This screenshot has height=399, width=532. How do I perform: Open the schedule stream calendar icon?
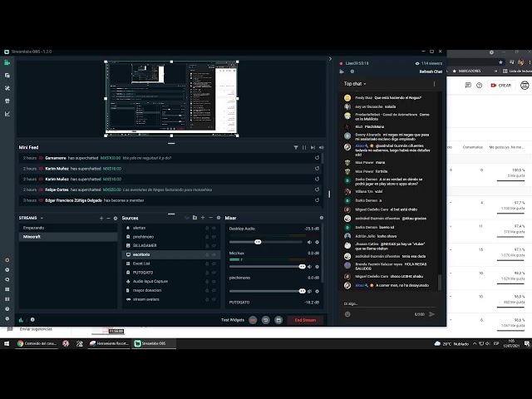pos(278,320)
